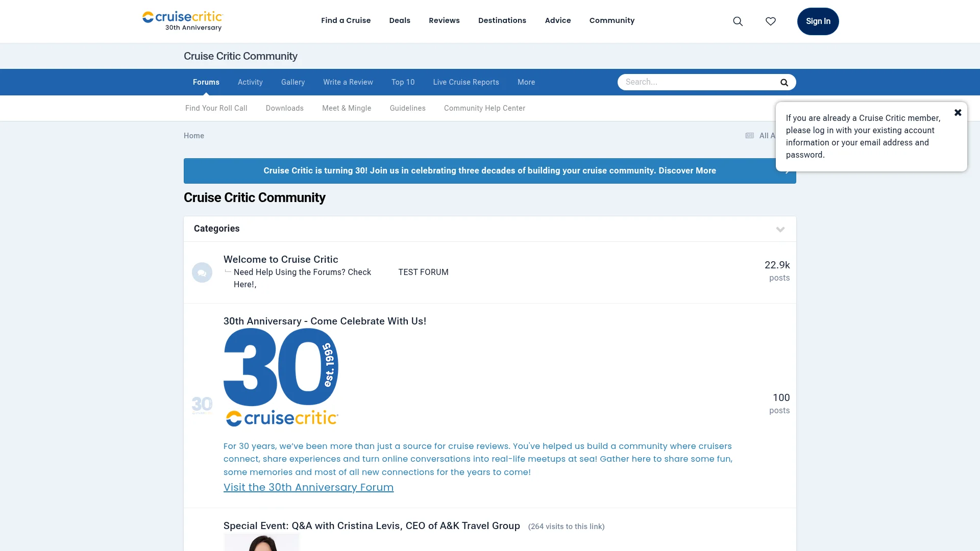This screenshot has height=551, width=980.
Task: Click the 264 visits to this link text
Action: [567, 527]
